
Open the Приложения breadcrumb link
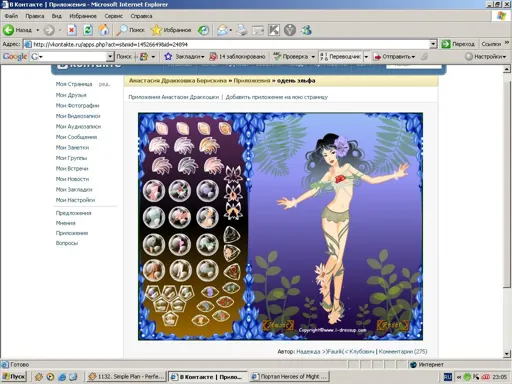click(x=252, y=80)
